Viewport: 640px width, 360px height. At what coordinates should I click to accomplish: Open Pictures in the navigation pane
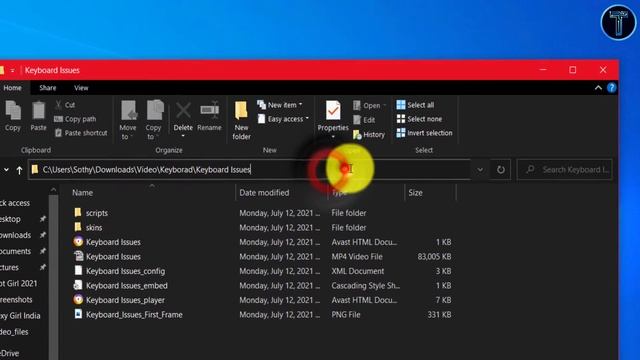pos(9,267)
